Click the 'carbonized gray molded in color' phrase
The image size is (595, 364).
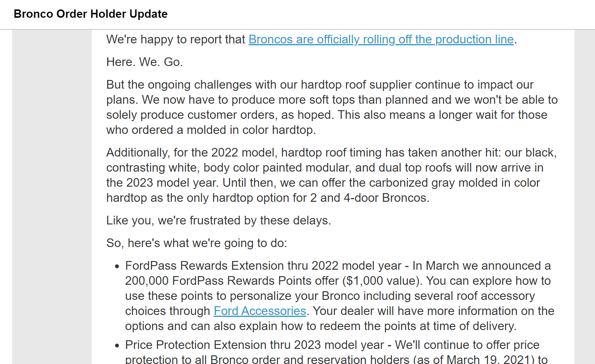455,183
